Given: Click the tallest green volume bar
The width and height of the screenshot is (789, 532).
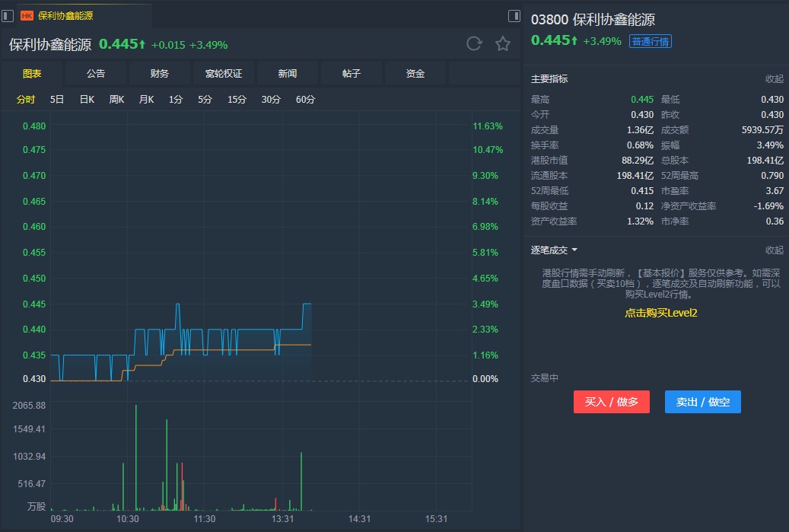Looking at the screenshot, I should pyautogui.click(x=136, y=457).
